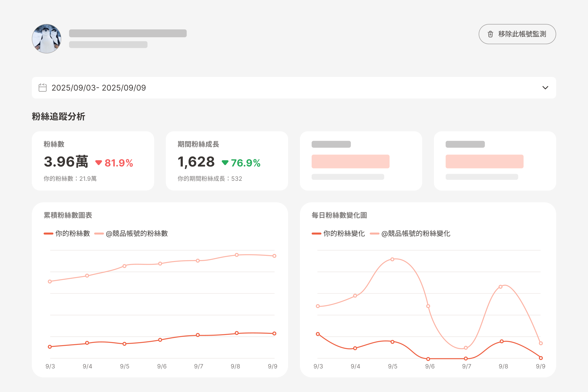Toggle 你的粉絲數 legend series
The height and width of the screenshot is (392, 588).
click(x=67, y=233)
